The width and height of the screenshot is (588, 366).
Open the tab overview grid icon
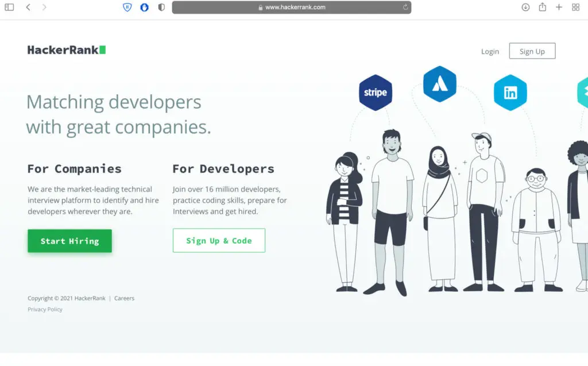click(x=575, y=7)
